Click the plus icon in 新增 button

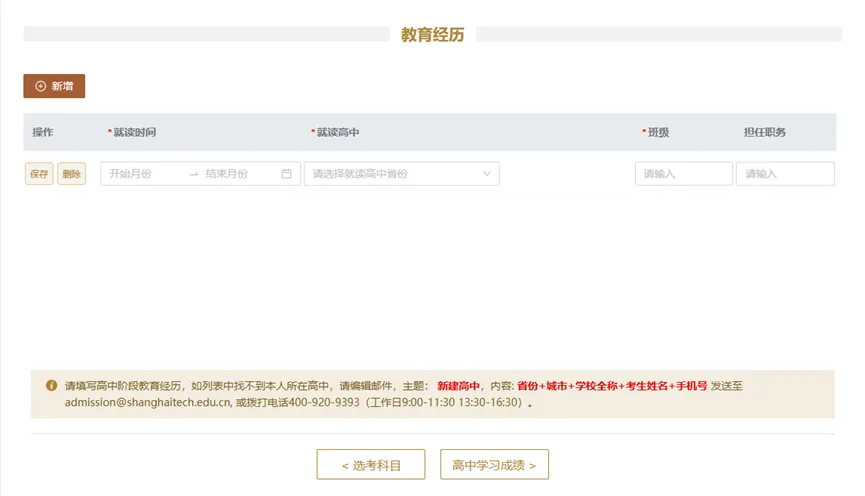40,86
